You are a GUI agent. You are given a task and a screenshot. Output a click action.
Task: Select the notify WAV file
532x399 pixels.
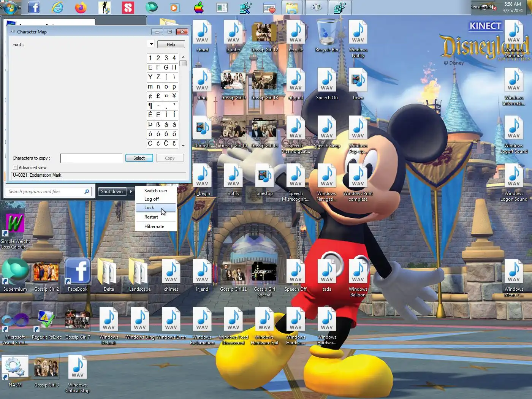pos(233,180)
